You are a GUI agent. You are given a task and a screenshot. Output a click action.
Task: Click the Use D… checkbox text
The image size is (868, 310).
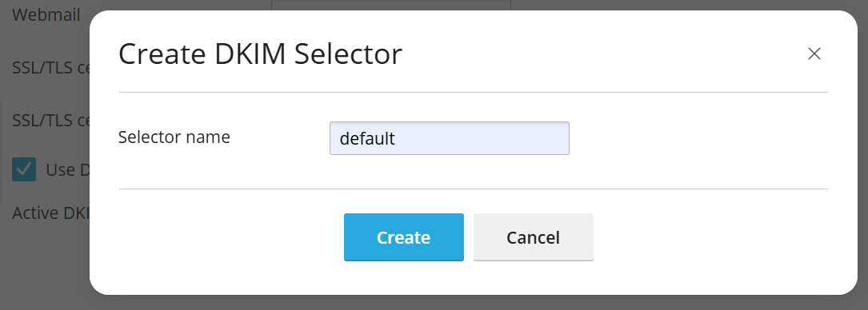(67, 169)
